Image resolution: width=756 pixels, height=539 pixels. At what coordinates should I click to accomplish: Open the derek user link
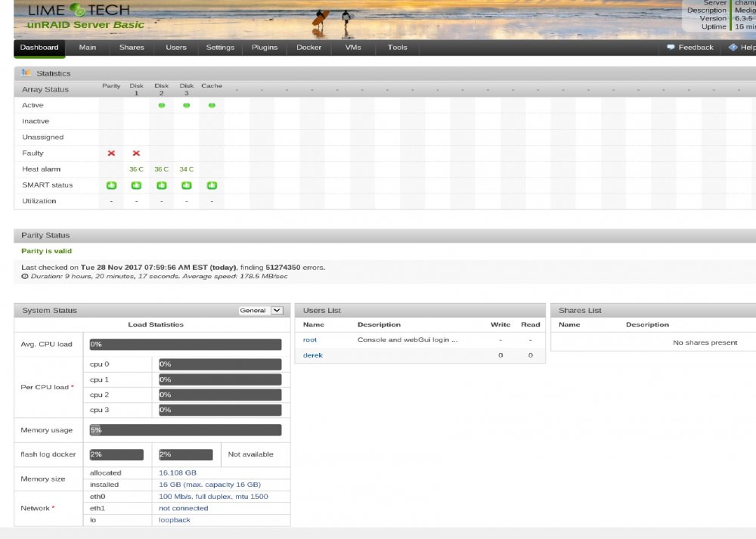312,355
